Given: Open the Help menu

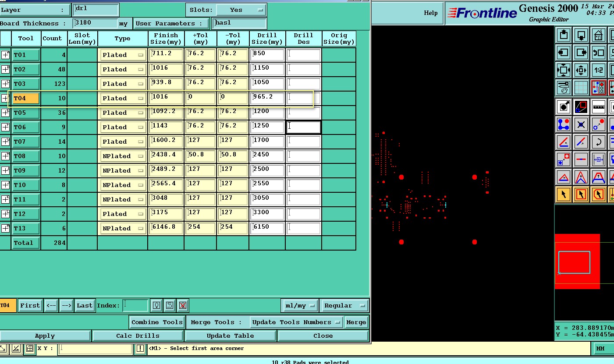Looking at the screenshot, I should click(x=430, y=13).
